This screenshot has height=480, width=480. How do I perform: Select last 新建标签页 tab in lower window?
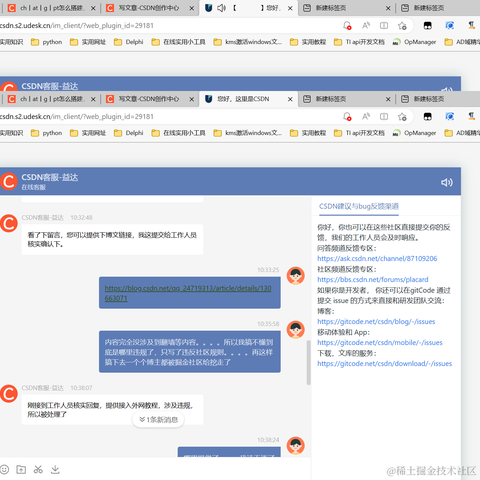click(x=438, y=99)
